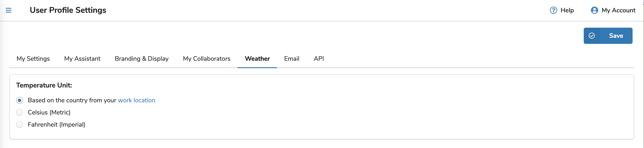This screenshot has width=644, height=148.
Task: Follow the work location link
Action: pyautogui.click(x=136, y=100)
